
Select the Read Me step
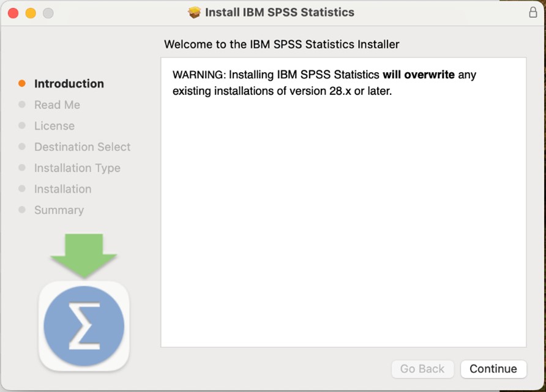57,105
